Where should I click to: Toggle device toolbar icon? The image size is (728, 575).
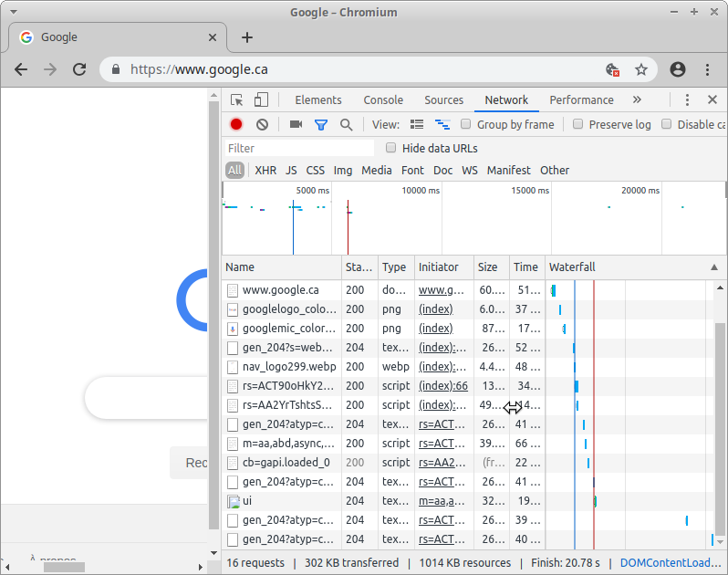coord(261,100)
